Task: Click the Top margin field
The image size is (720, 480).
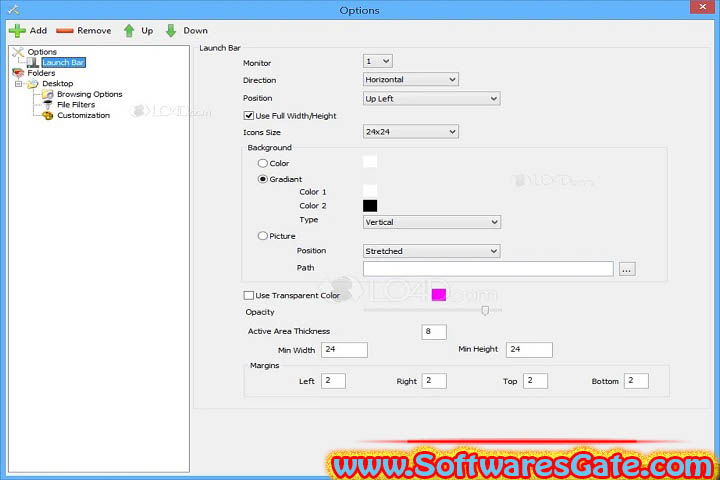Action: pos(535,381)
